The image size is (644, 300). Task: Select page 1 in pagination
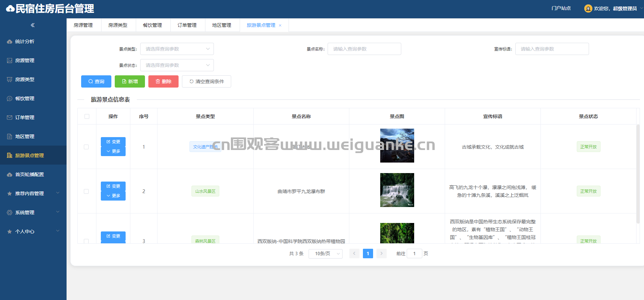368,254
